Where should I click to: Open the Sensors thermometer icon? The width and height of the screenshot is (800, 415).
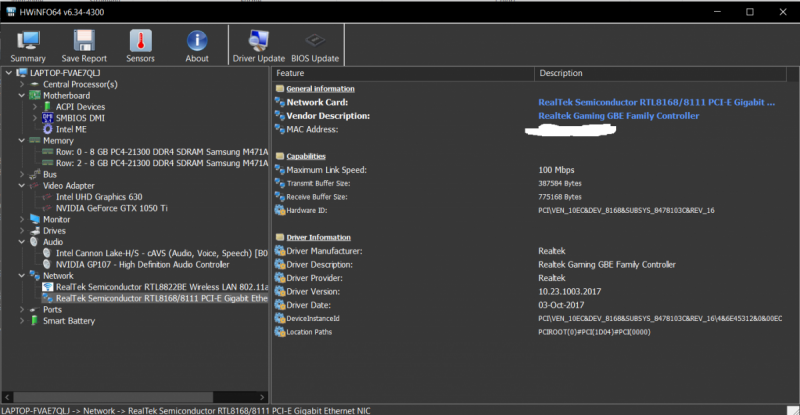140,46
